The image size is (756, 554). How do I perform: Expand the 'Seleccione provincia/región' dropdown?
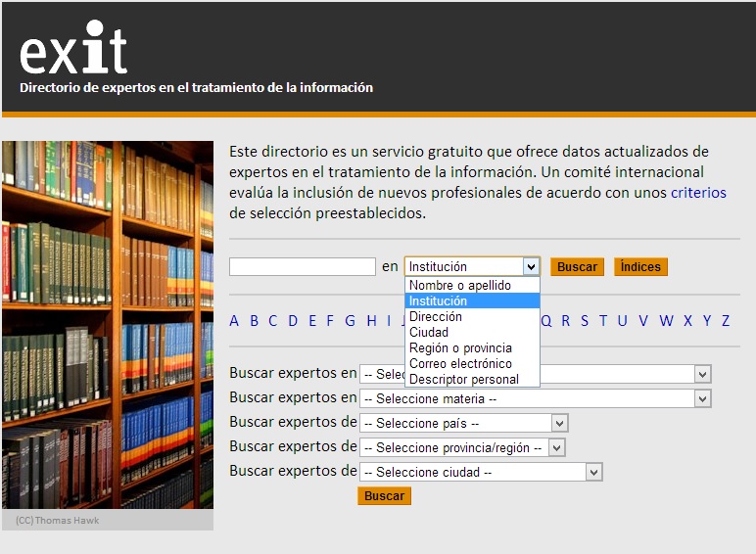pyautogui.click(x=461, y=447)
